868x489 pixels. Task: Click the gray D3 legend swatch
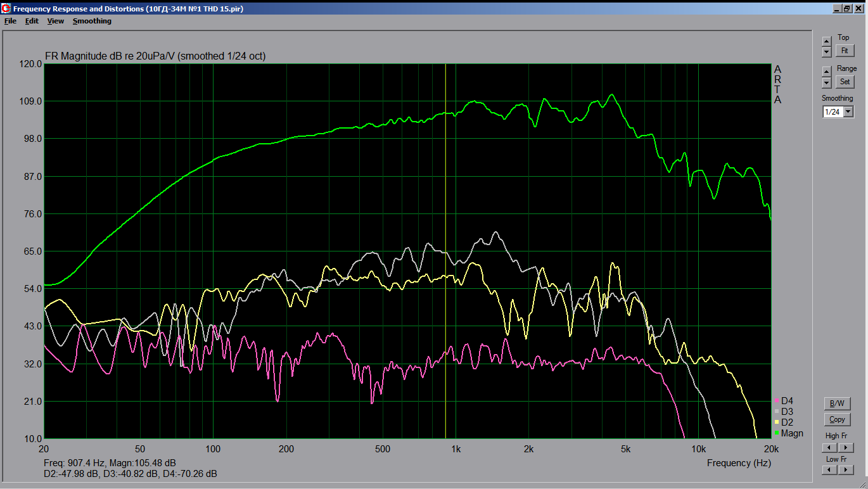[777, 412]
